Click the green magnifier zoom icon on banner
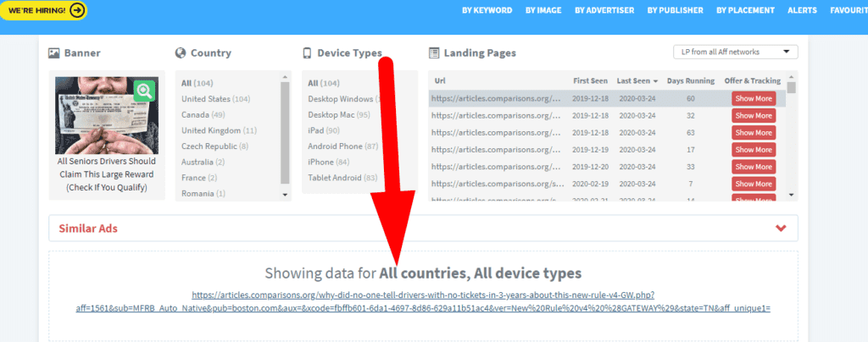This screenshot has height=342, width=868. pos(145,91)
